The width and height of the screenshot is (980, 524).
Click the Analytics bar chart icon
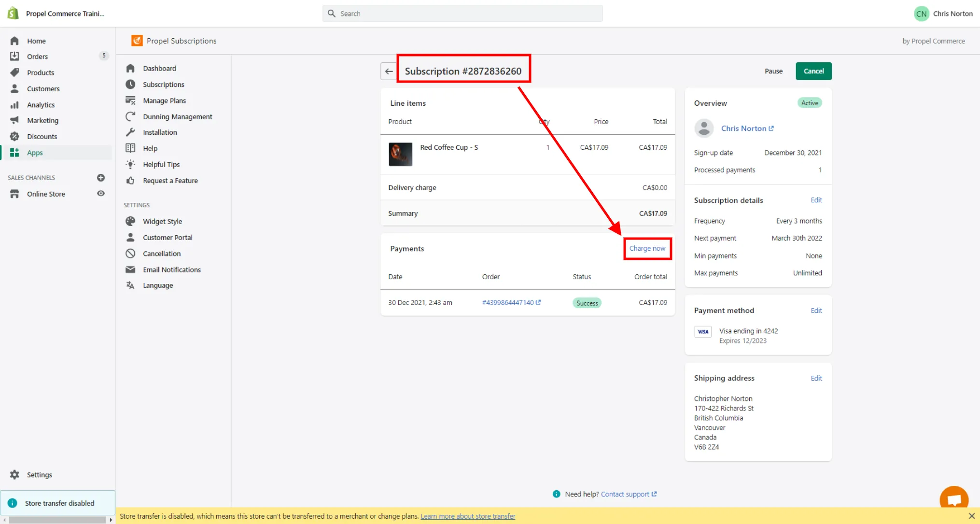click(x=14, y=105)
